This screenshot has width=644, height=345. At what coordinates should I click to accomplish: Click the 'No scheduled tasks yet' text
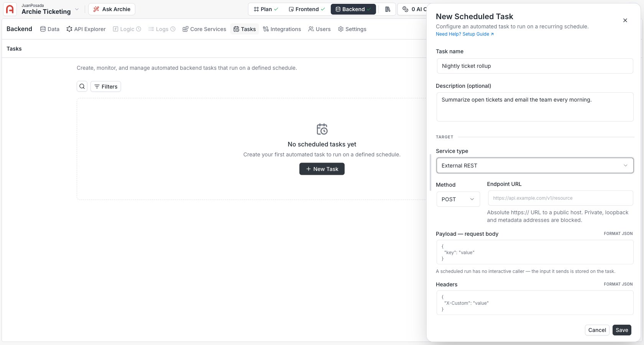pyautogui.click(x=322, y=145)
